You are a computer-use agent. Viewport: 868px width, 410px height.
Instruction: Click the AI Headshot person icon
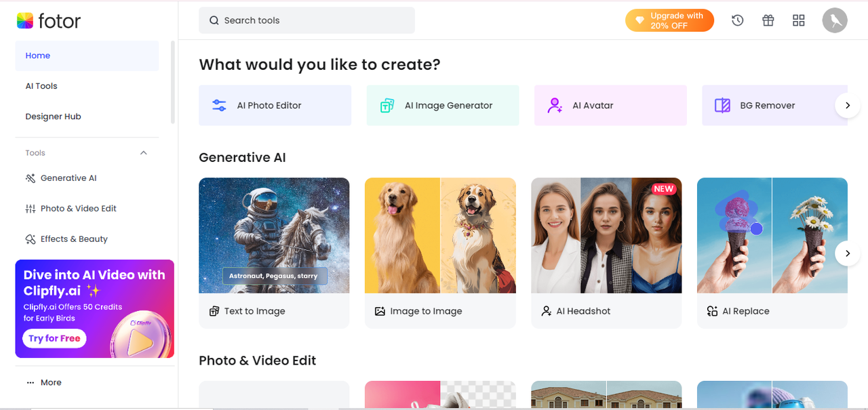coord(546,311)
